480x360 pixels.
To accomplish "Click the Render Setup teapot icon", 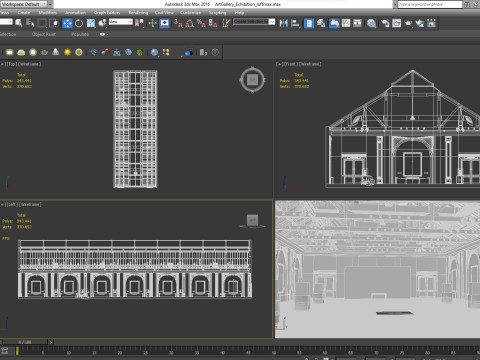I will point(385,23).
